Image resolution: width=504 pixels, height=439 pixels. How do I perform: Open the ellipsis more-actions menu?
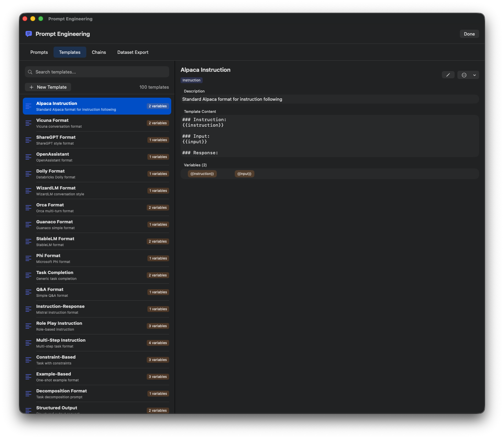coord(464,75)
